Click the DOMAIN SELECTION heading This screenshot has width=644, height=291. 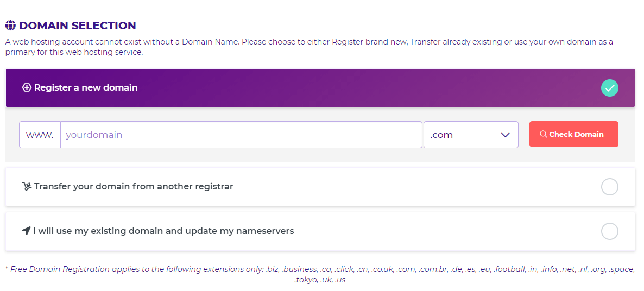77,26
